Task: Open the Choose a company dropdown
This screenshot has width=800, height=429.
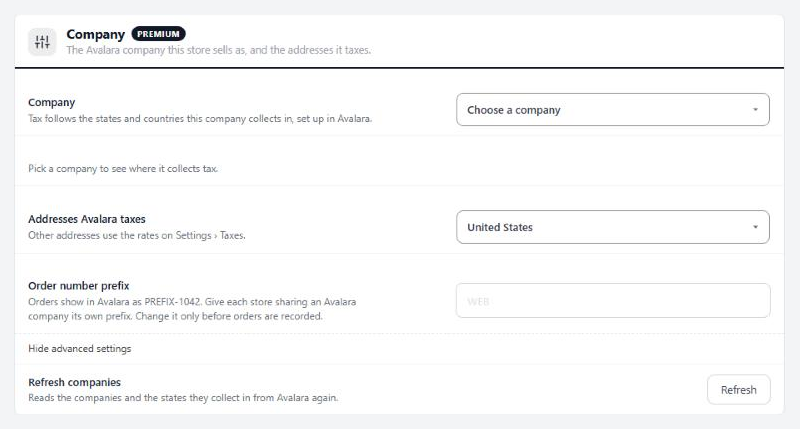Action: click(613, 110)
